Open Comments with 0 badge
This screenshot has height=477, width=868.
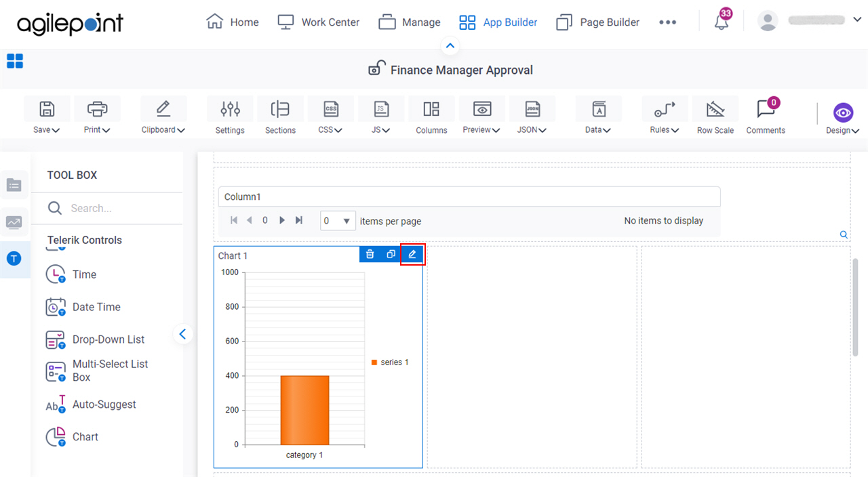coord(766,115)
